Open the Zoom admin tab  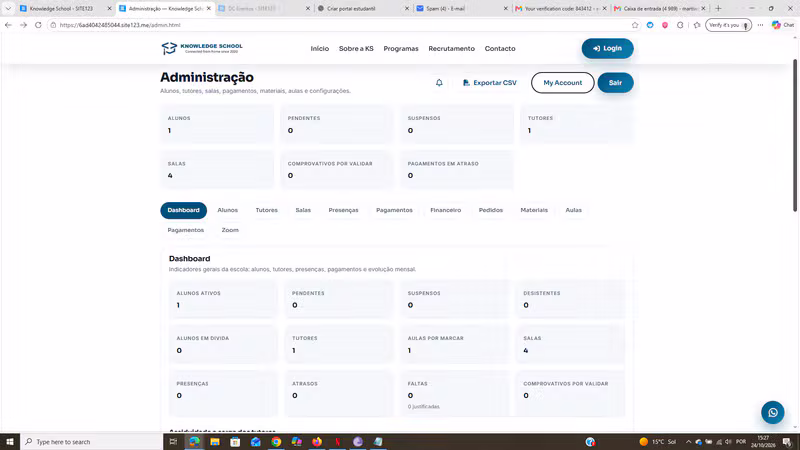coord(230,230)
